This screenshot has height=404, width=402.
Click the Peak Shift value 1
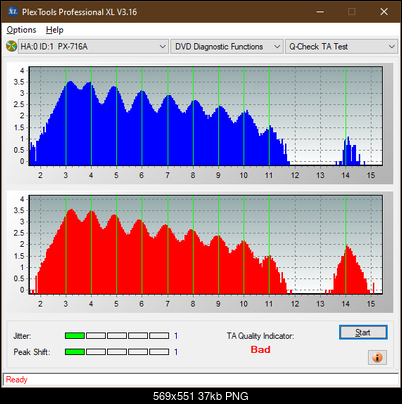(x=176, y=352)
